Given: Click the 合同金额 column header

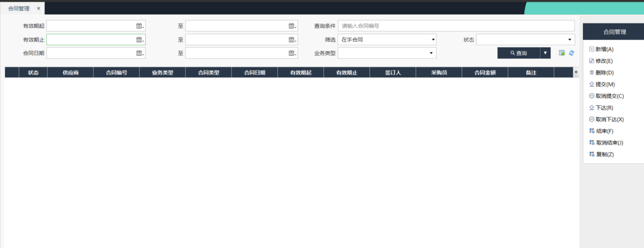Looking at the screenshot, I should click(x=485, y=73).
